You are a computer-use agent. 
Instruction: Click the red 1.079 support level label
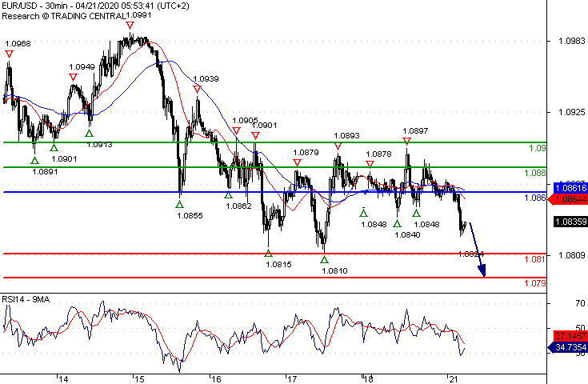click(534, 283)
